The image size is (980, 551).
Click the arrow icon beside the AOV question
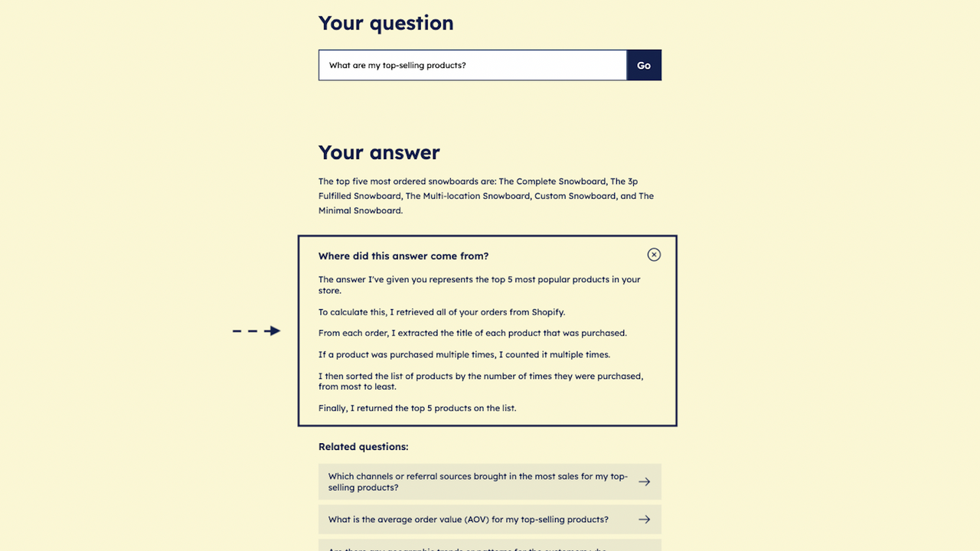coord(644,519)
